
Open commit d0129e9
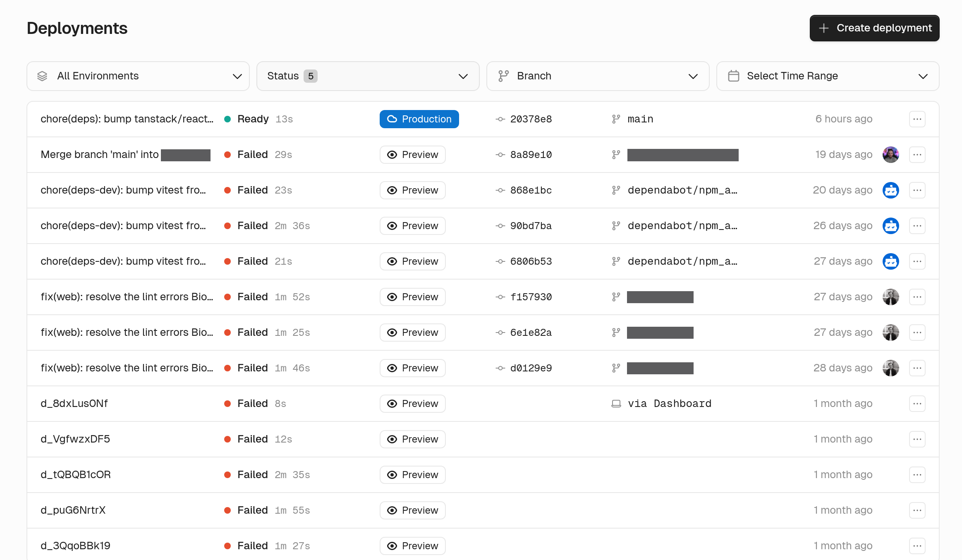531,368
